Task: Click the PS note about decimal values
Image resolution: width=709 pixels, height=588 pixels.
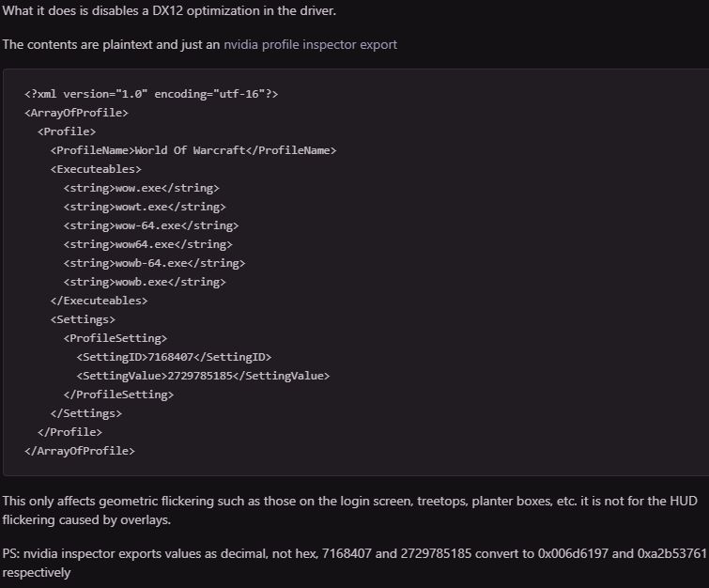Action: click(x=353, y=563)
